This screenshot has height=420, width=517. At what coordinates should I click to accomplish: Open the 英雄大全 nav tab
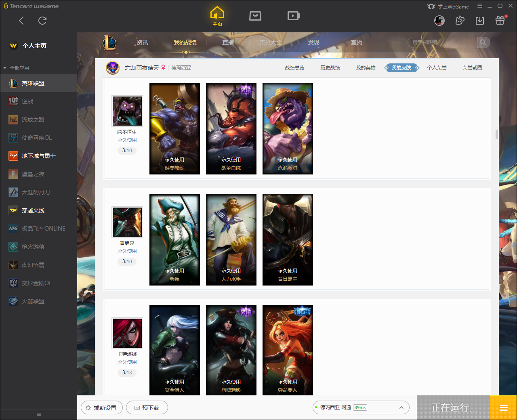(271, 42)
